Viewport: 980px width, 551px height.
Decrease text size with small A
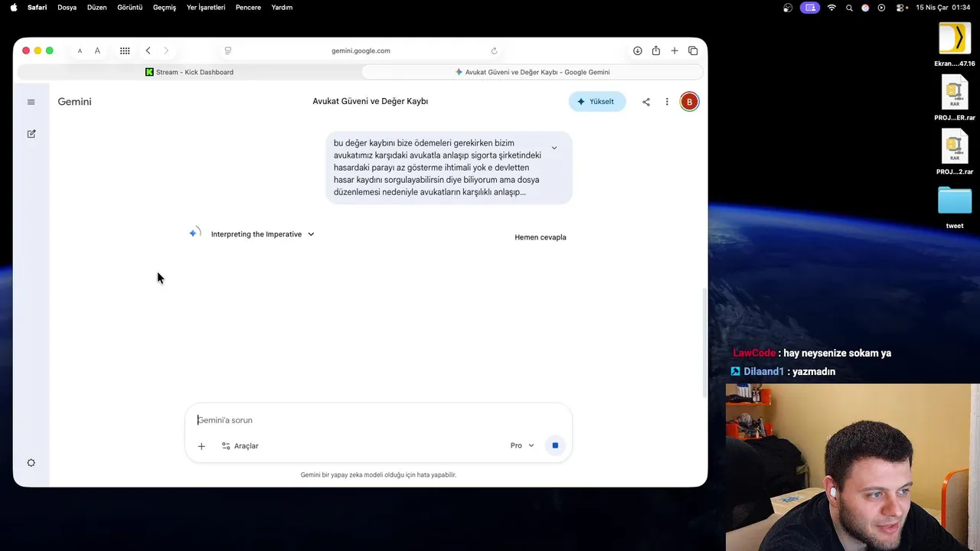click(80, 51)
